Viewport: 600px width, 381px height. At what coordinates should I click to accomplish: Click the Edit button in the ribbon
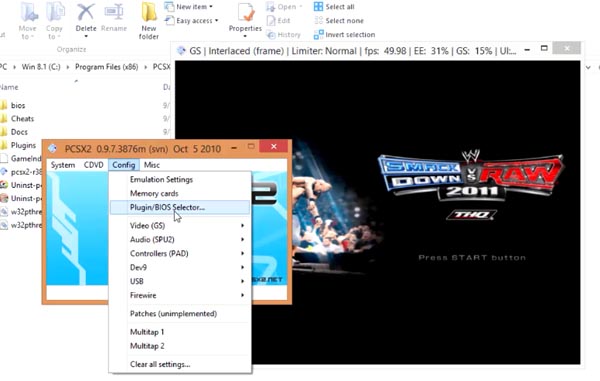click(279, 21)
